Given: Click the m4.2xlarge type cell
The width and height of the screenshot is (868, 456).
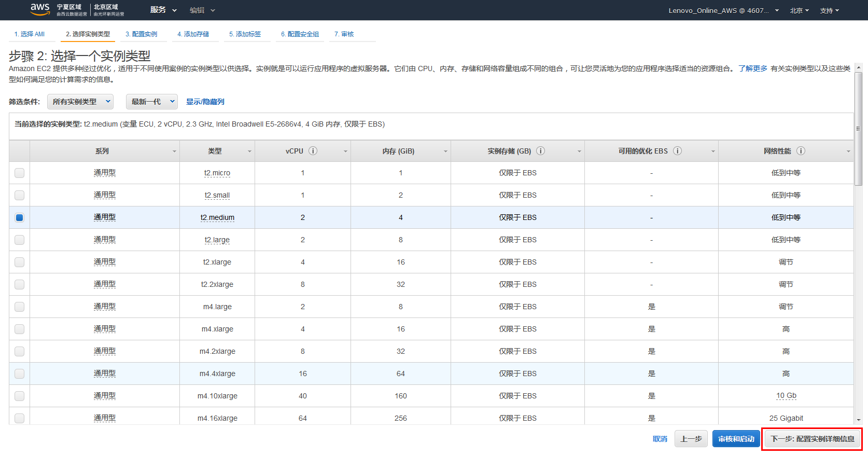Looking at the screenshot, I should (x=217, y=351).
